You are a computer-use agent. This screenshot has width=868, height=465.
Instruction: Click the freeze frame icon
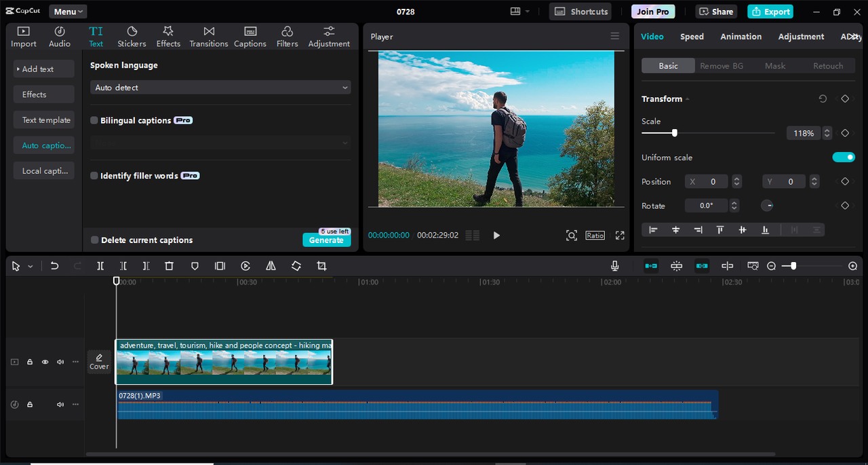pos(220,266)
